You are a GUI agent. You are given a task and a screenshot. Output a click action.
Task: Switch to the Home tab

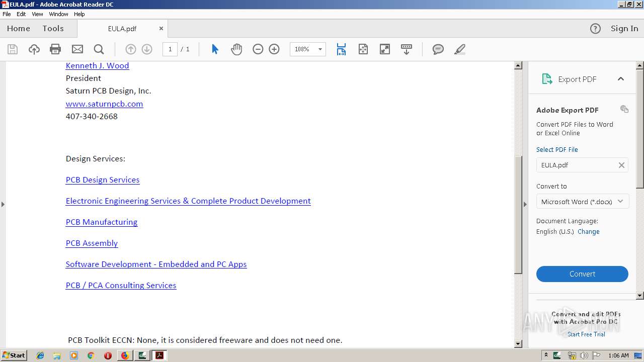point(19,29)
